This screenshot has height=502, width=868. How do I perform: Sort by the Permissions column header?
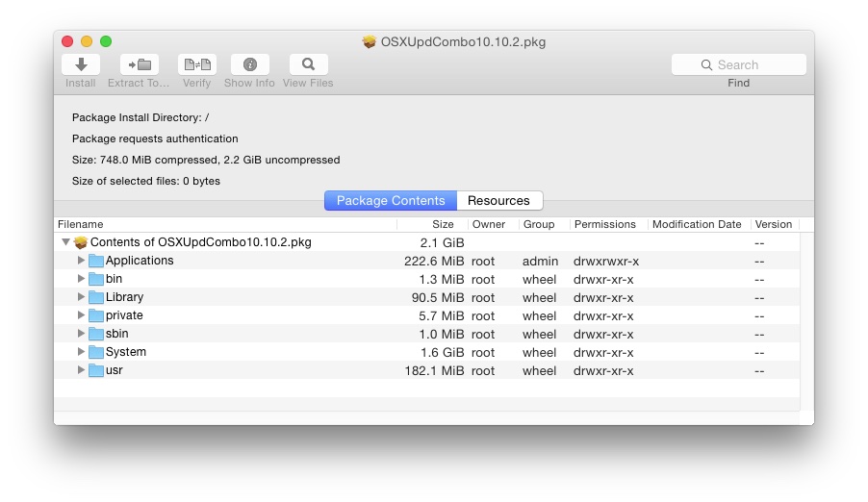pos(609,224)
